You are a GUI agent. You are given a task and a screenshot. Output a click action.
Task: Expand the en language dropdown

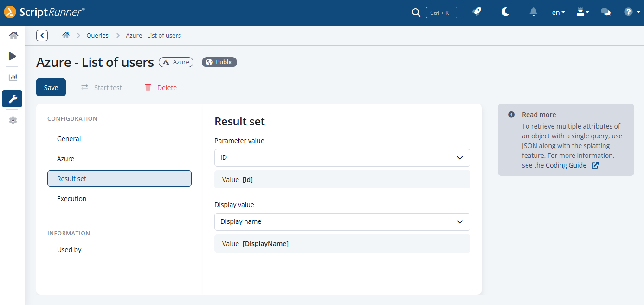(x=558, y=13)
